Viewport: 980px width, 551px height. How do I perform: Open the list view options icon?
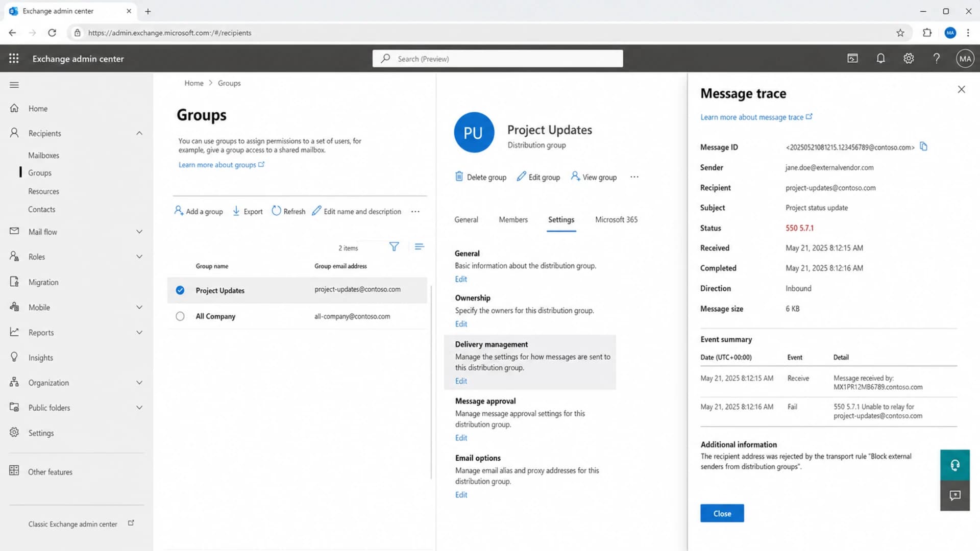point(419,247)
